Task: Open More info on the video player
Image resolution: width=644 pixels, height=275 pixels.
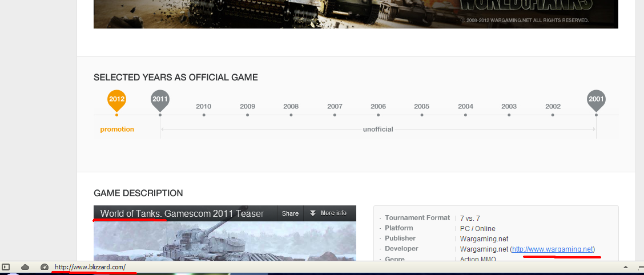Action: (x=328, y=213)
